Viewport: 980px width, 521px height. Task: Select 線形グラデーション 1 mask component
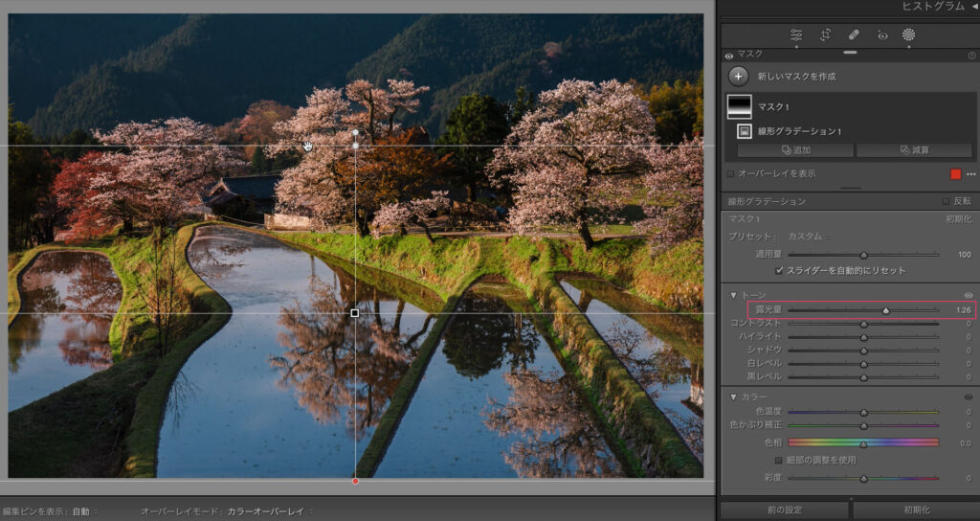[798, 131]
